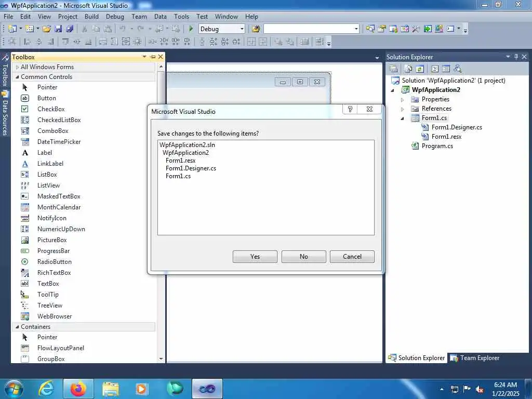Image resolution: width=532 pixels, height=399 pixels.
Task: Collapse the Containers toolbox group
Action: 17,327
